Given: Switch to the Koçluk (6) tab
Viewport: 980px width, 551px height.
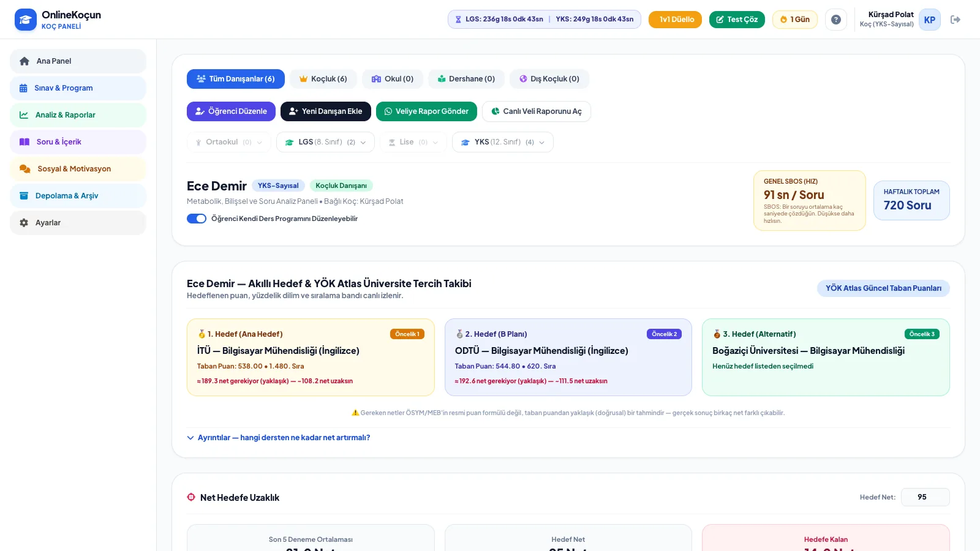Looking at the screenshot, I should tap(323, 79).
